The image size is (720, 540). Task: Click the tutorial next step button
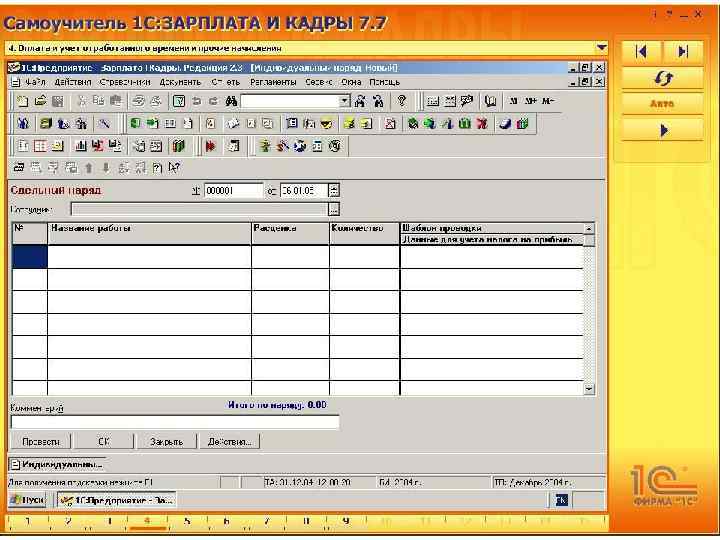683,51
